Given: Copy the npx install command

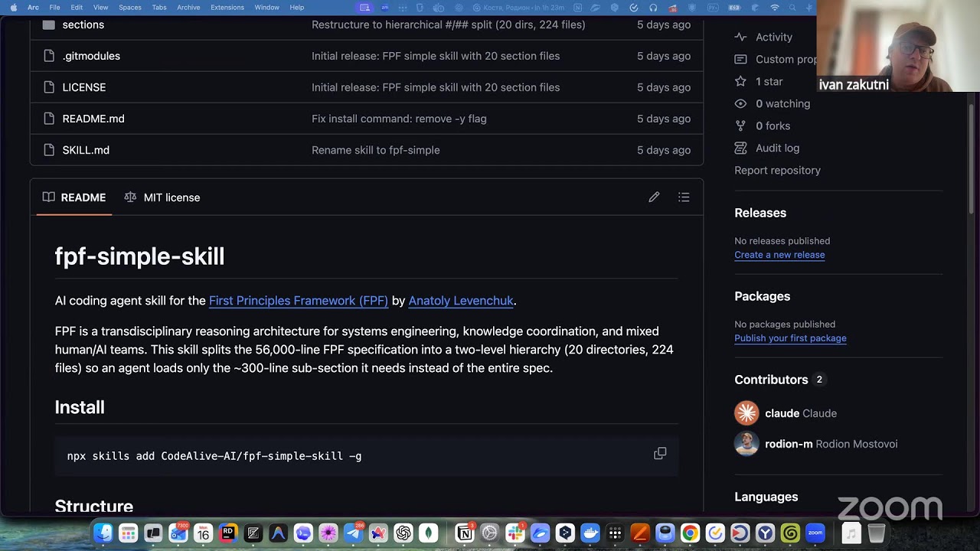Looking at the screenshot, I should [x=660, y=454].
